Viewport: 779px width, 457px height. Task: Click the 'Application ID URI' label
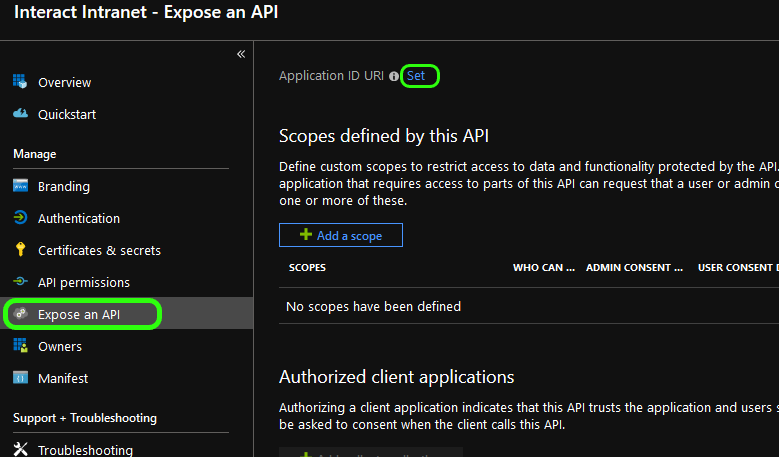331,76
